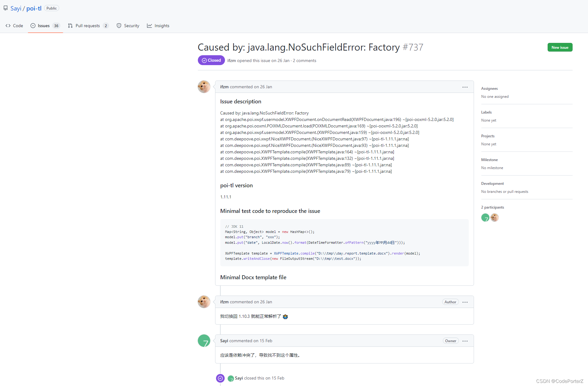
Task: Click the checkmark icon inside the Closed badge
Action: (x=204, y=60)
